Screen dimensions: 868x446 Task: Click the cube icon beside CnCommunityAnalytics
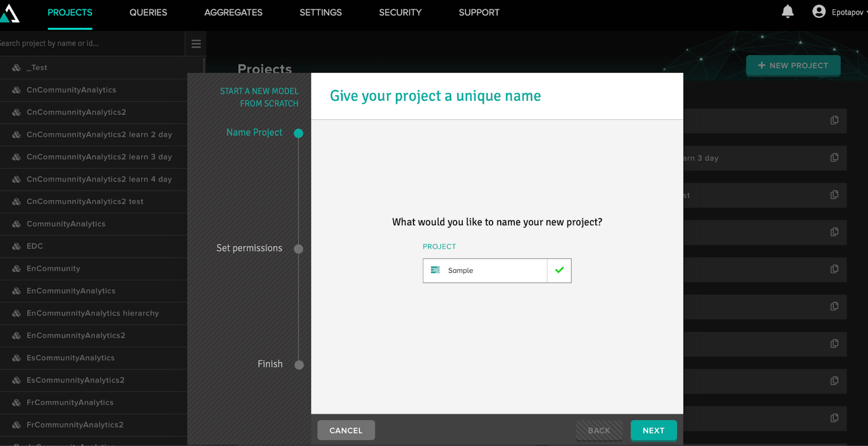[x=17, y=90]
